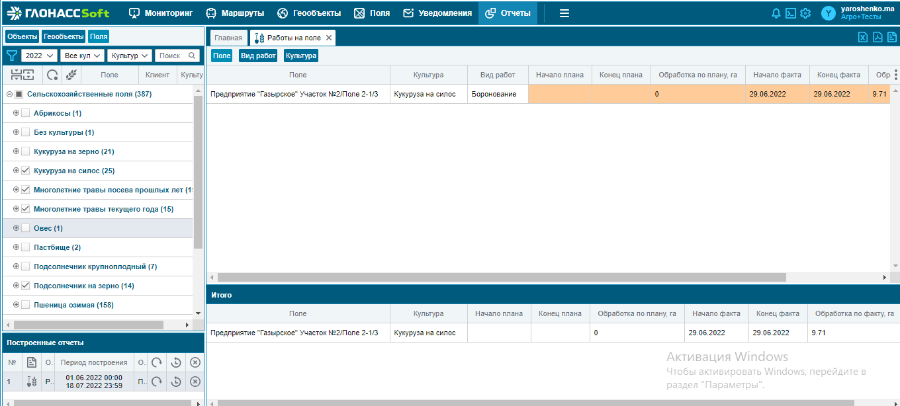Image resolution: width=900 pixels, height=406 pixels.
Task: Open settings gear in header
Action: click(805, 13)
